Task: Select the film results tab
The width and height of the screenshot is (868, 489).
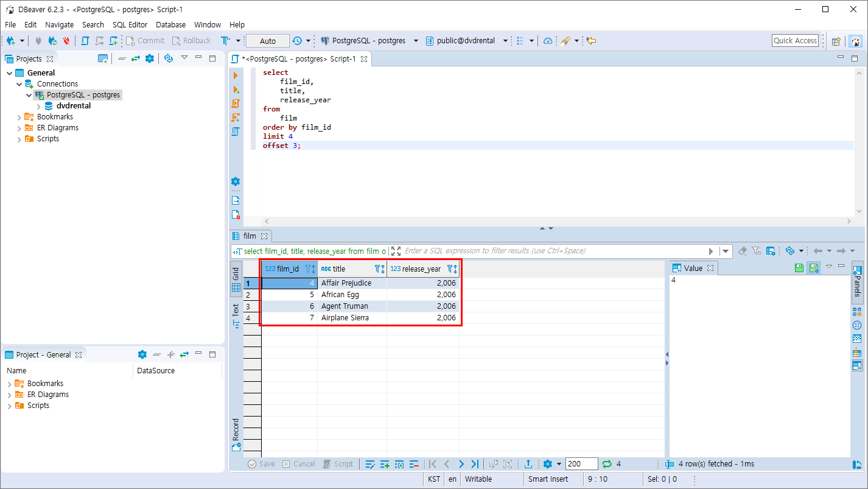Action: coord(250,236)
